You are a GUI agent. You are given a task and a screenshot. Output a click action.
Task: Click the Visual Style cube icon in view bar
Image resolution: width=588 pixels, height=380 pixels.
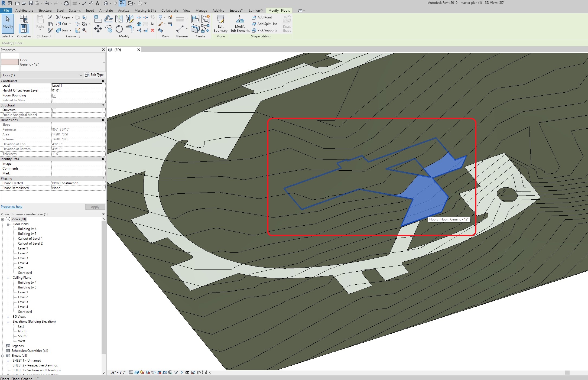[137, 372]
